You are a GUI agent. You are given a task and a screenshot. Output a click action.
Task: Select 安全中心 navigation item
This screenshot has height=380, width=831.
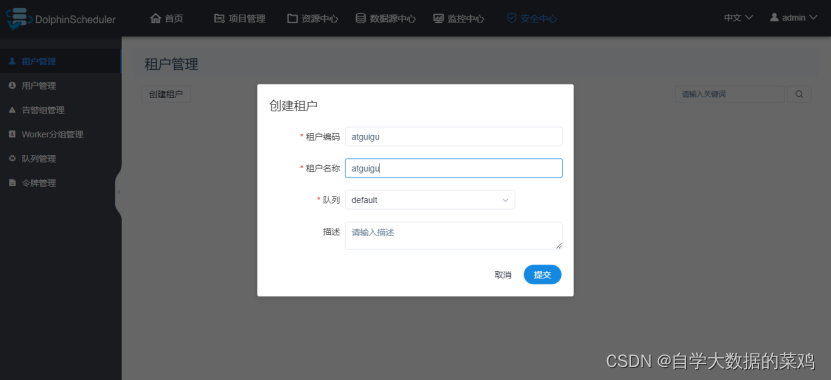pyautogui.click(x=532, y=19)
